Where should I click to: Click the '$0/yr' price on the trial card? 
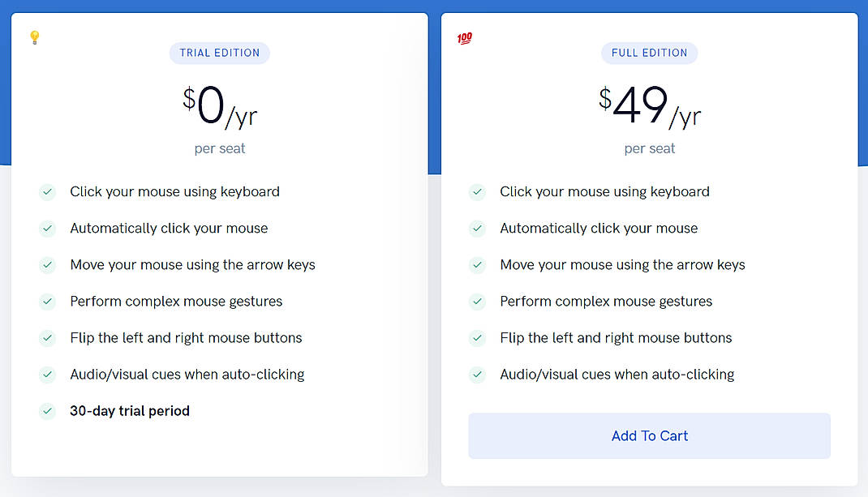pyautogui.click(x=220, y=105)
